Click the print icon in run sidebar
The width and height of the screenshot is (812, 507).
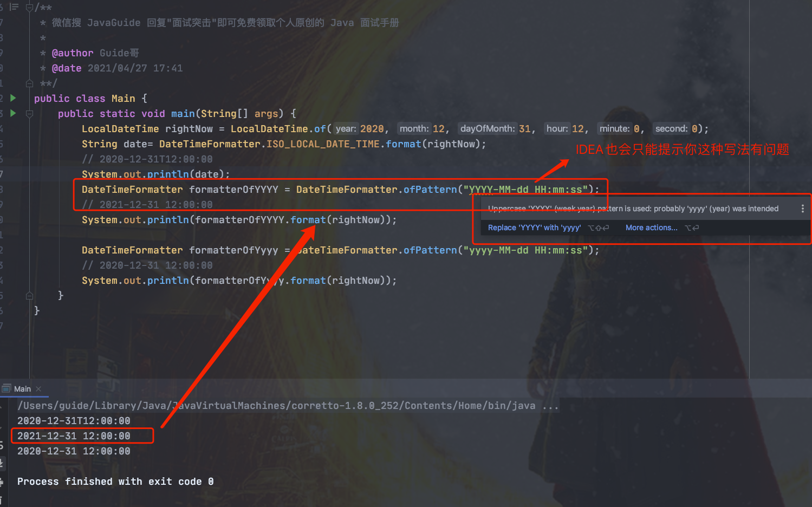click(2, 482)
